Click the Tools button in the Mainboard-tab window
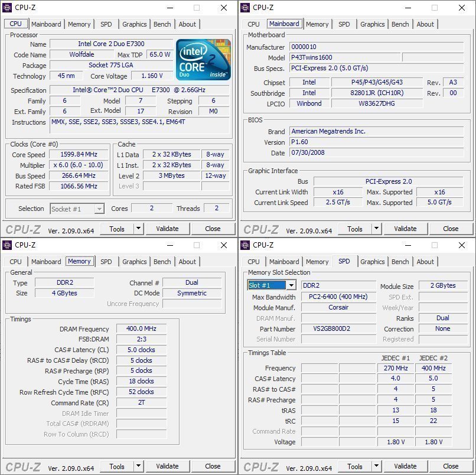 (355, 229)
